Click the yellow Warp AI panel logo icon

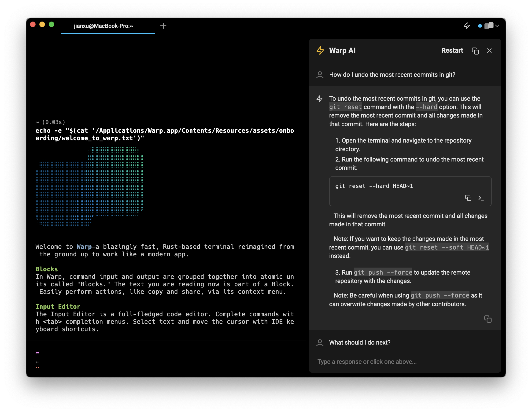click(320, 51)
